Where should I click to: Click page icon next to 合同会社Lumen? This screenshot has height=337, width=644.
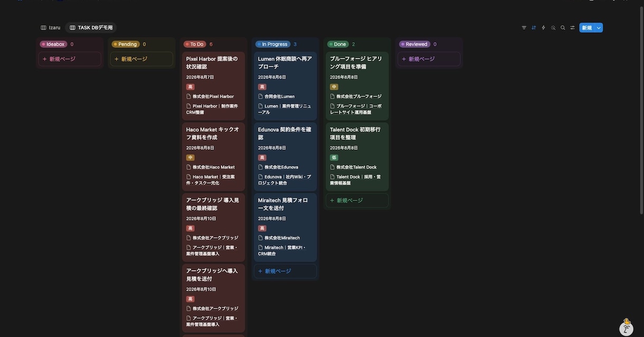point(260,97)
